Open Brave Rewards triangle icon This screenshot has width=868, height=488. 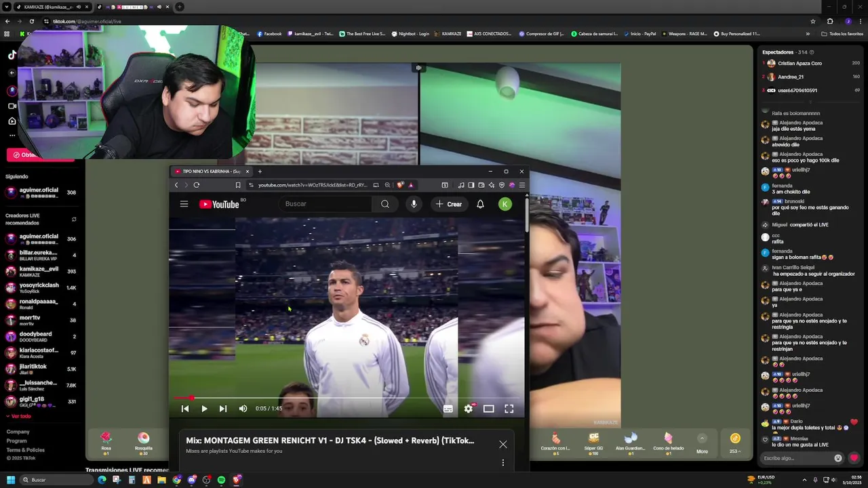(x=410, y=185)
